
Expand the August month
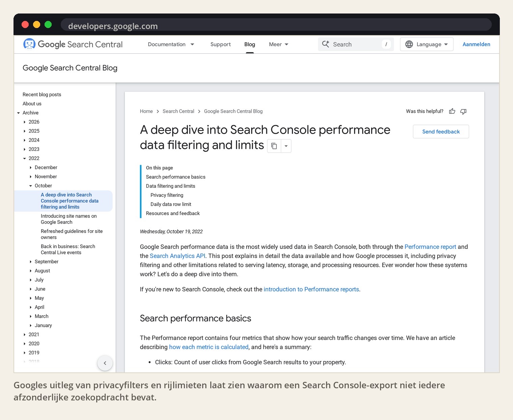point(31,271)
